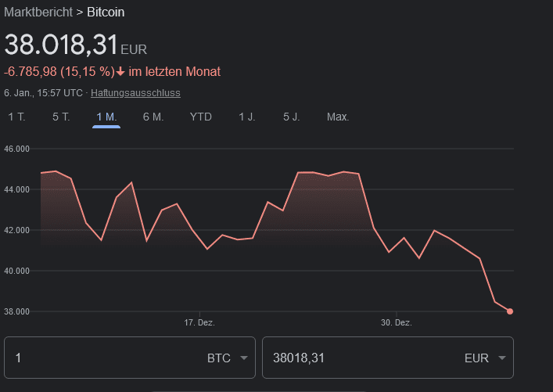Click the Bitcoin breadcrumb title
The image size is (553, 392).
(x=106, y=13)
